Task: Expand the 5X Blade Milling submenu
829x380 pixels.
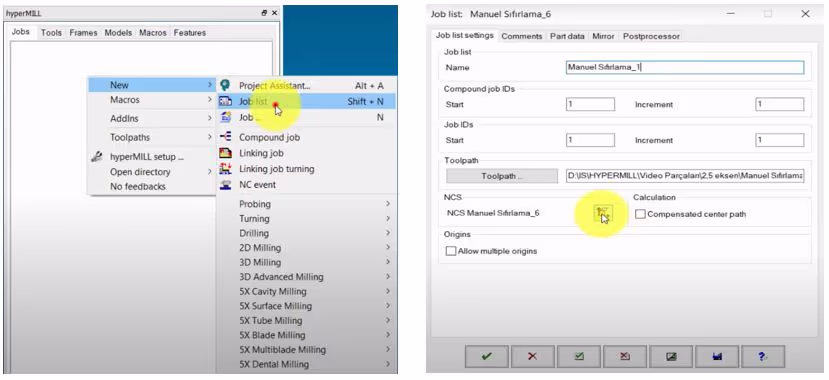Action: click(307, 335)
